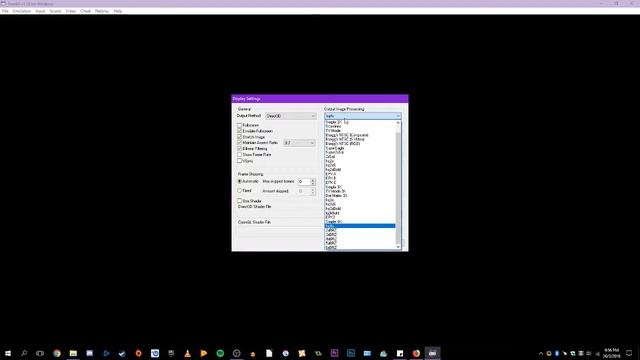
Task: Open the File menu
Action: (x=5, y=11)
